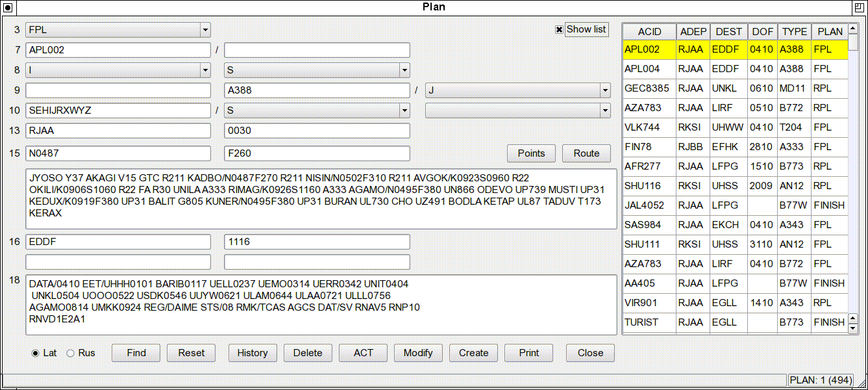
Task: Click the title bar maximize icon
Action: point(860,7)
